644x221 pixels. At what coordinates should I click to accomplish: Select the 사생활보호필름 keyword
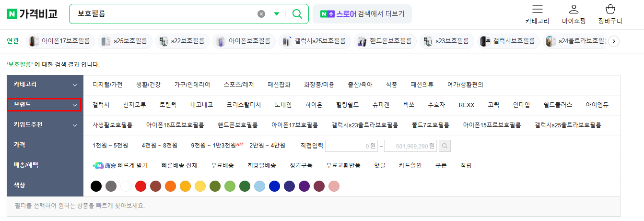point(112,125)
